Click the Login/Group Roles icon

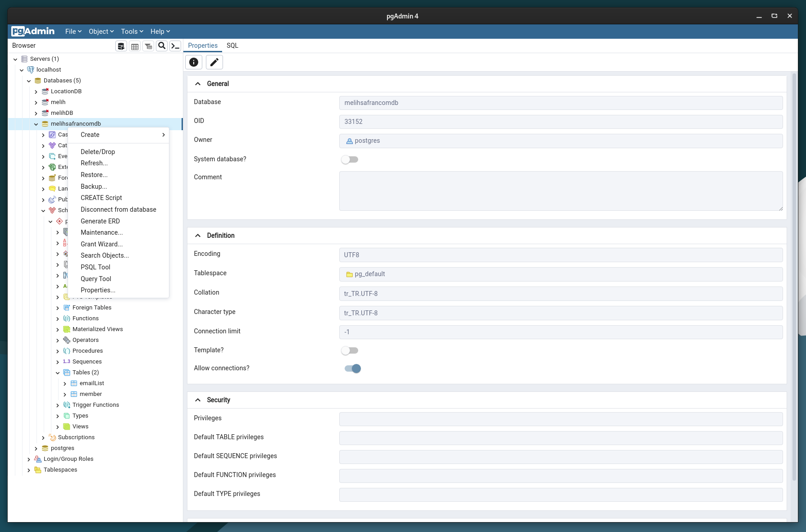pos(38,459)
